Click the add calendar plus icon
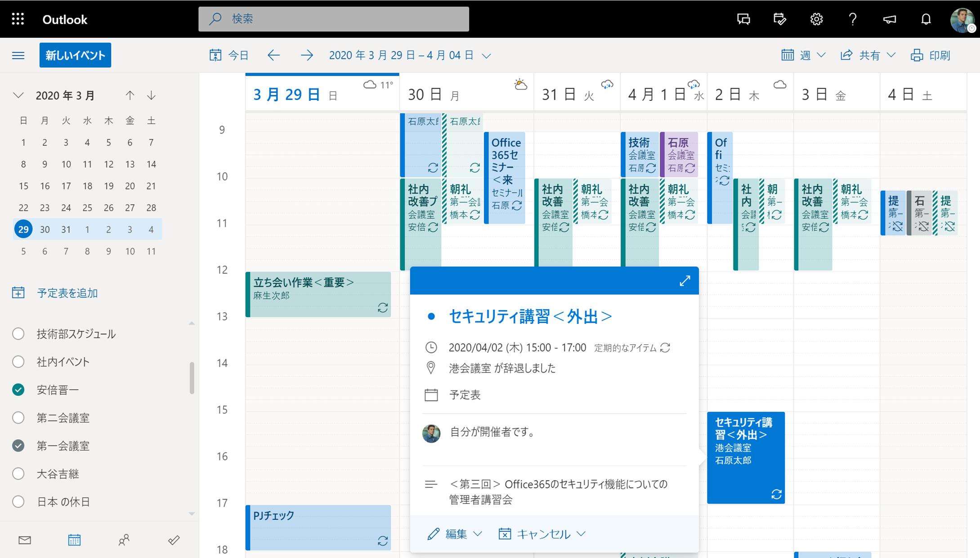This screenshot has height=558, width=980. click(x=18, y=293)
